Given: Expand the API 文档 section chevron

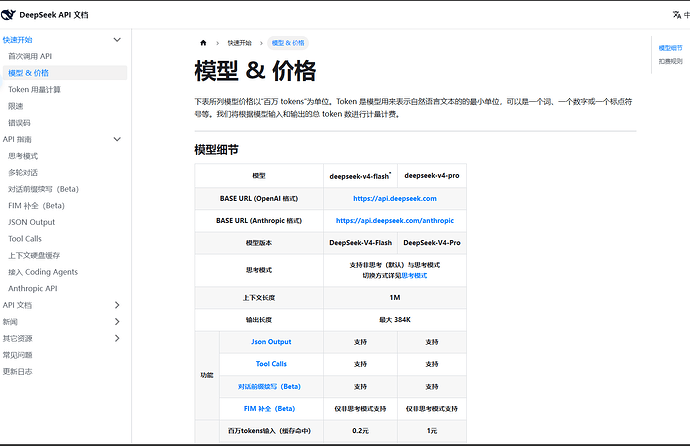Looking at the screenshot, I should (x=117, y=305).
